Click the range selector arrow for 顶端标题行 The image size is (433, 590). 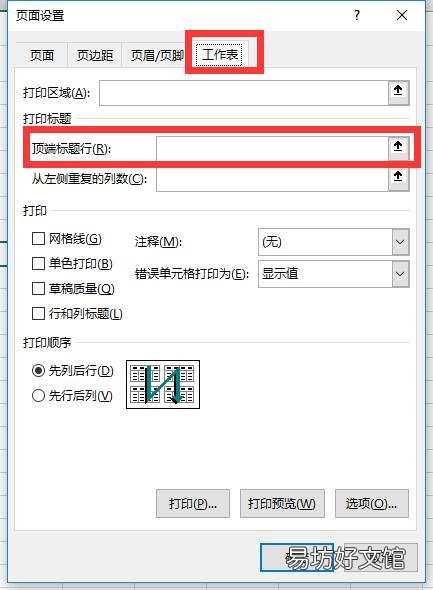tap(398, 148)
